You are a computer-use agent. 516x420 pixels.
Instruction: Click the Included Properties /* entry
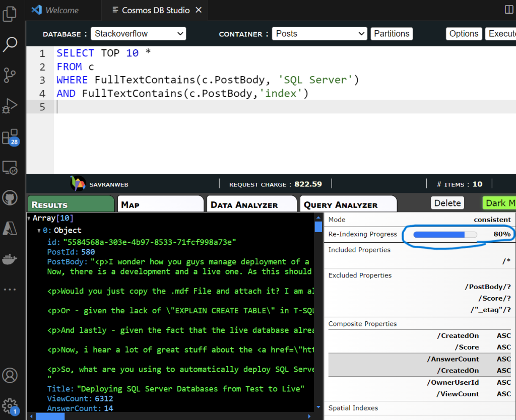[506, 261]
